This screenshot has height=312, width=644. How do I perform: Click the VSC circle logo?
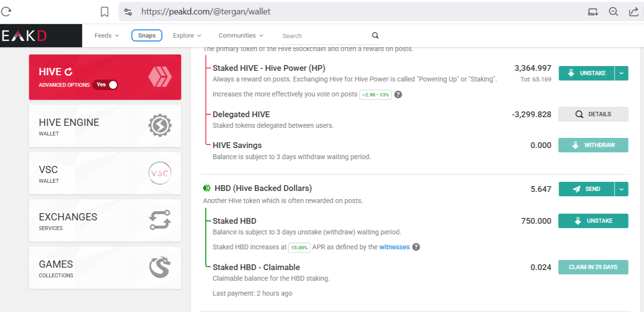[160, 173]
